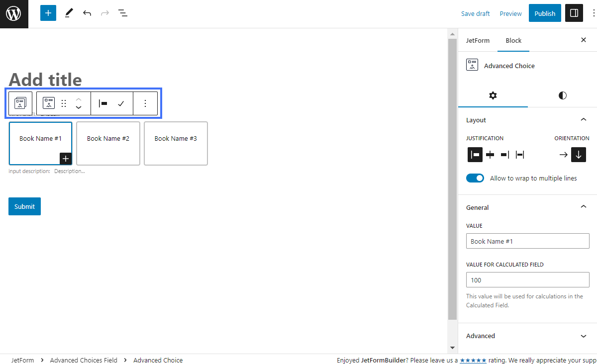
Task: Open the settings gear tab
Action: click(493, 95)
